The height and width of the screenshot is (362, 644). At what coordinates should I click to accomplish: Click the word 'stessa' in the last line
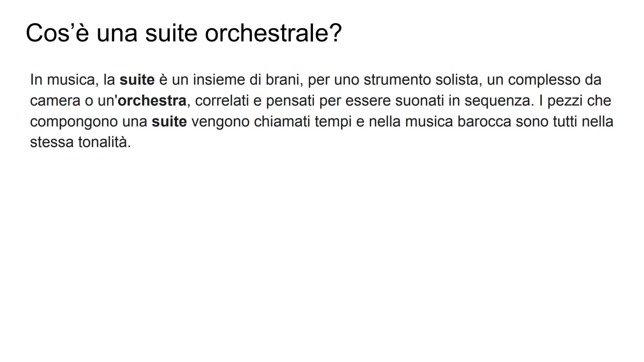(x=52, y=142)
